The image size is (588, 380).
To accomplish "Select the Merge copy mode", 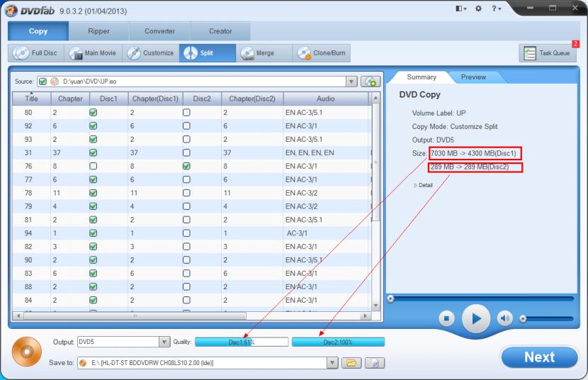I will pyautogui.click(x=264, y=53).
